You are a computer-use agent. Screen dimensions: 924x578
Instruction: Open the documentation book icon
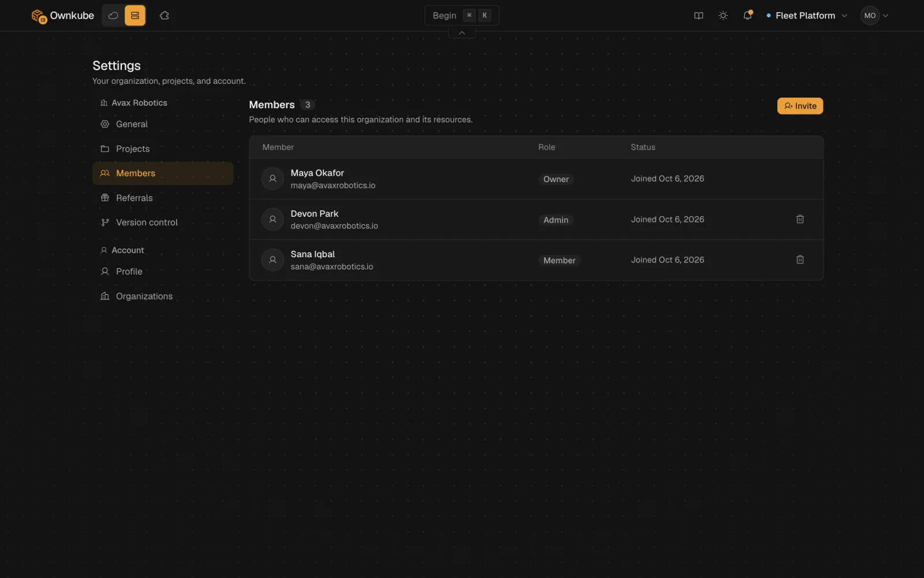pyautogui.click(x=699, y=16)
